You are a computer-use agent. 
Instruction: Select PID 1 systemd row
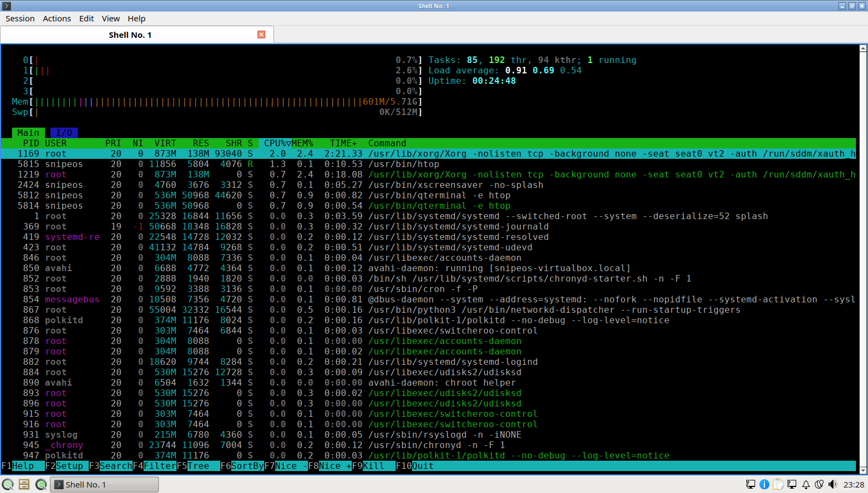click(x=429, y=216)
